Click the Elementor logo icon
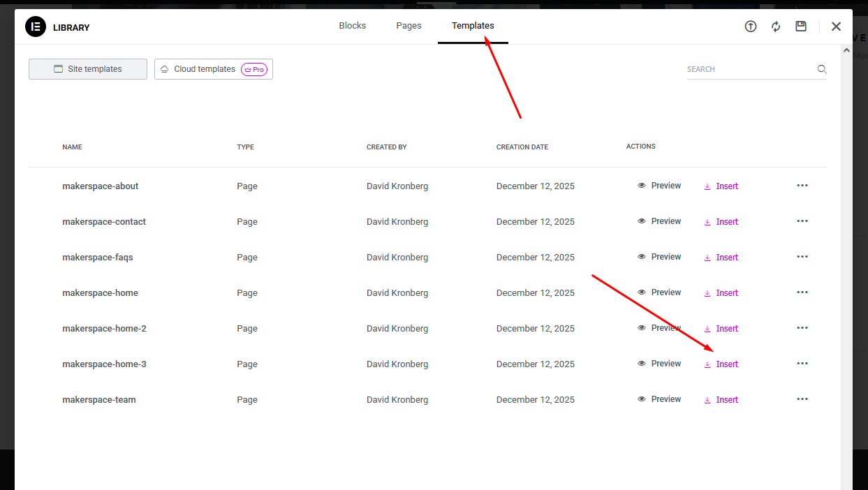The image size is (868, 490). 35,27
